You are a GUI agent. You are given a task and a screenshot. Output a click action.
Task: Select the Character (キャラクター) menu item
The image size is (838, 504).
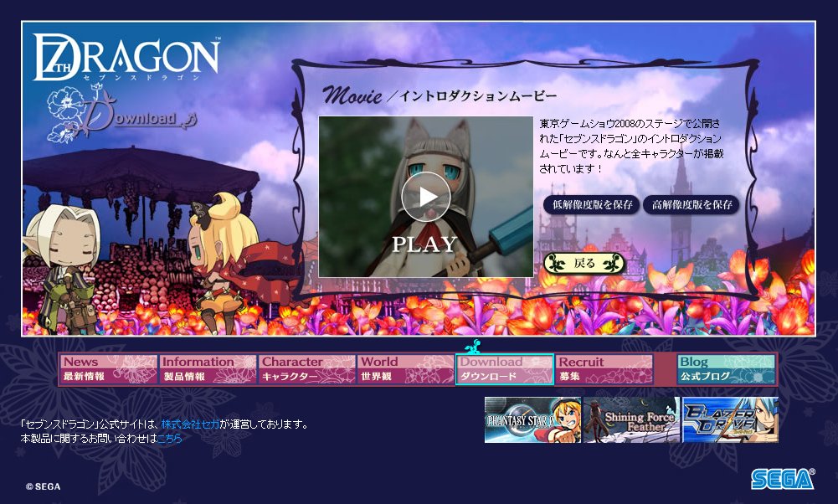coord(306,369)
